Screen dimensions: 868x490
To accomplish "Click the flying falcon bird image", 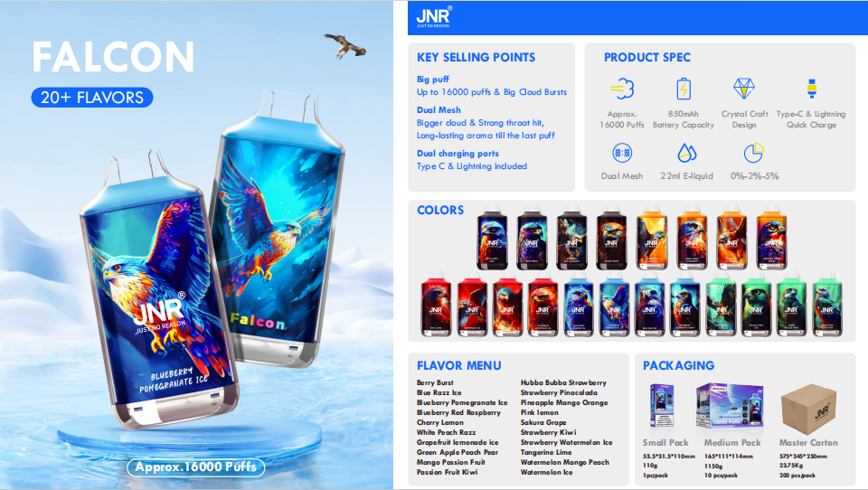I will coord(344,45).
